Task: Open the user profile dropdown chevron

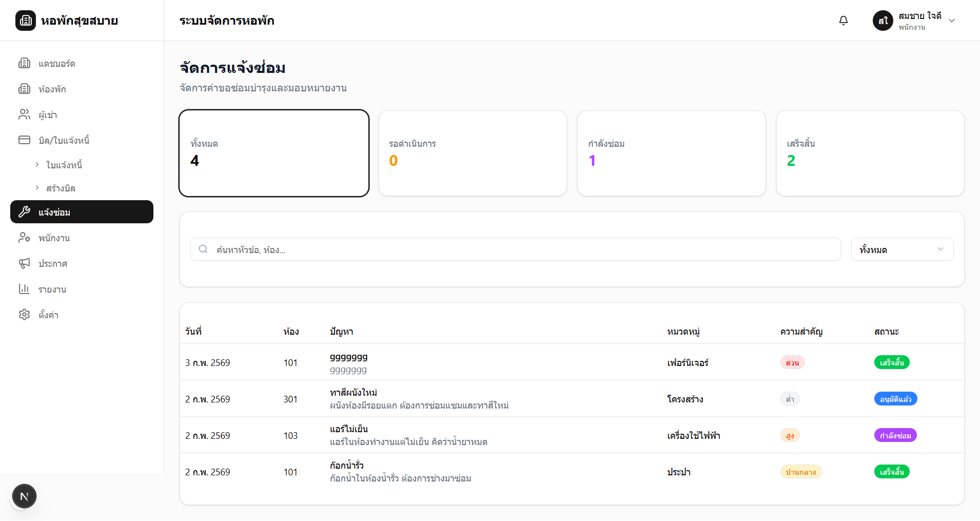Action: pyautogui.click(x=952, y=21)
